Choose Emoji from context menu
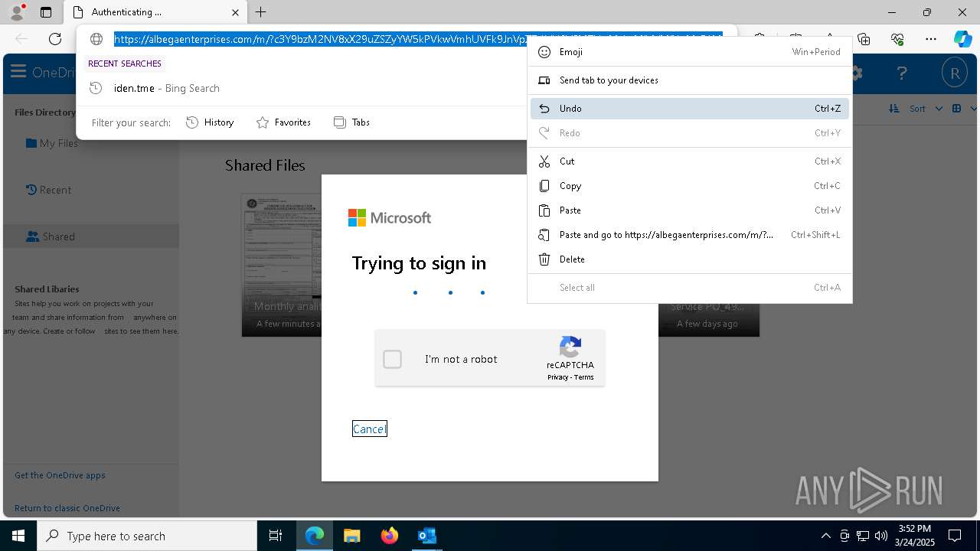This screenshot has width=980, height=551. pyautogui.click(x=690, y=52)
